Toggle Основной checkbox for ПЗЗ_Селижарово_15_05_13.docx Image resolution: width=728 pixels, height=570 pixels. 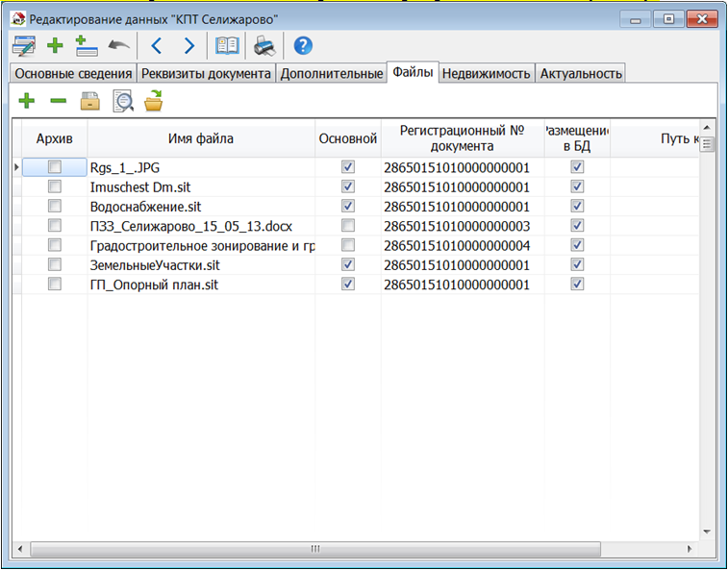[348, 226]
